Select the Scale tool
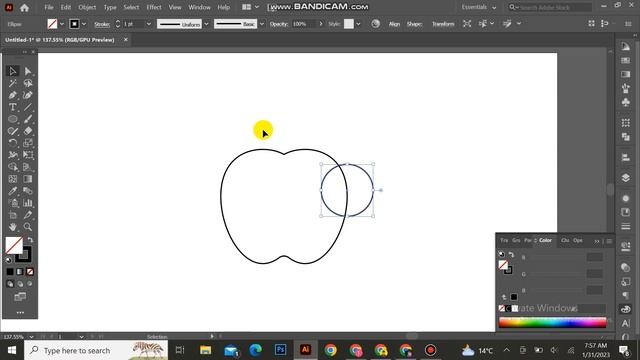 (28, 143)
